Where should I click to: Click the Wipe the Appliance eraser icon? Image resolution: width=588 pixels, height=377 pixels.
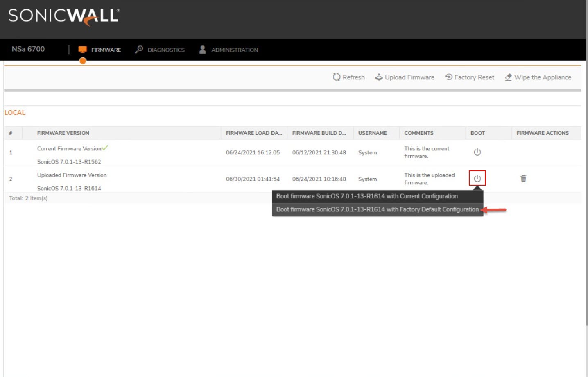(x=508, y=77)
